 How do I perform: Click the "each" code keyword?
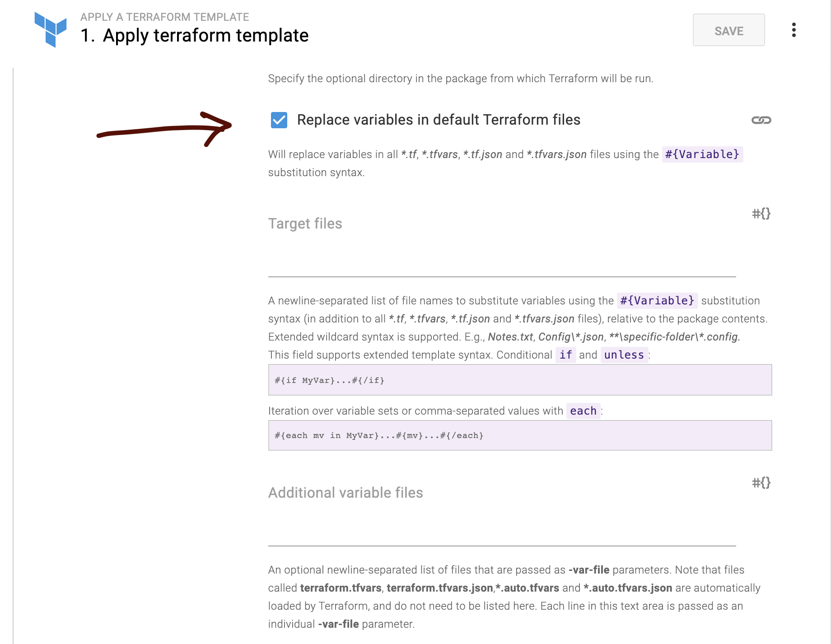pyautogui.click(x=583, y=411)
